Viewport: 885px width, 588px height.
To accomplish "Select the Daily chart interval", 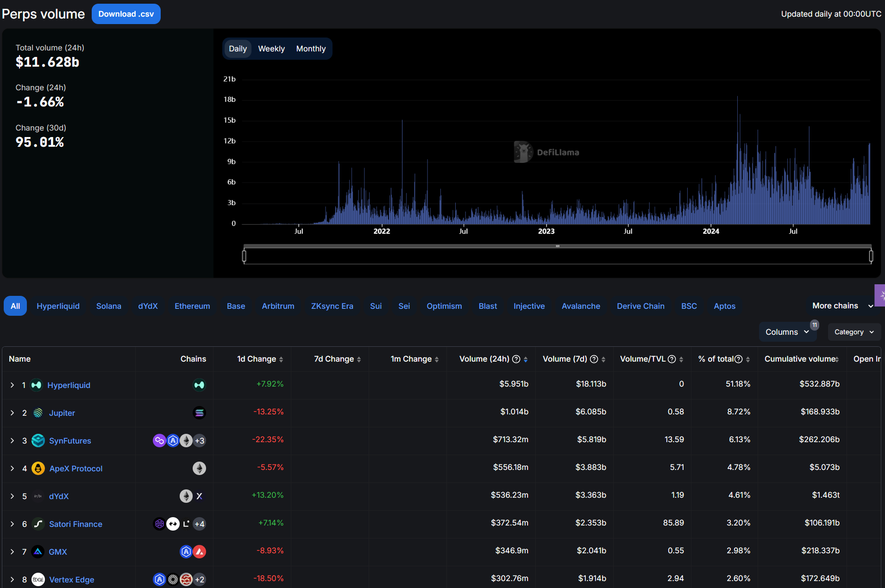I will (x=238, y=49).
